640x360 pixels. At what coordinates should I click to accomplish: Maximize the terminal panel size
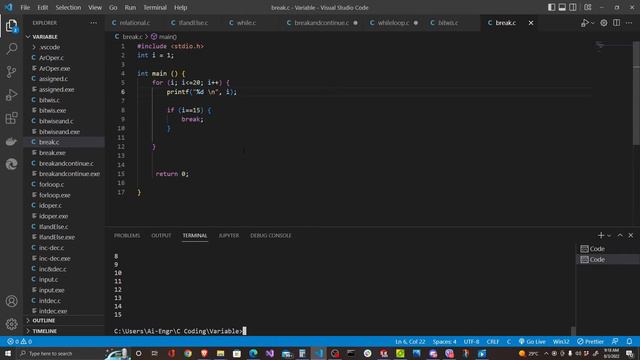point(620,236)
